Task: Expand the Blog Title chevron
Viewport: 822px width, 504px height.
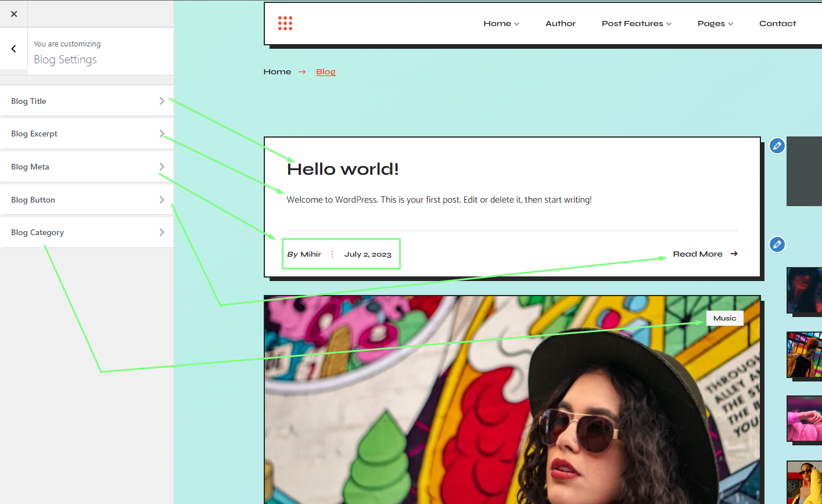Action: pyautogui.click(x=161, y=101)
